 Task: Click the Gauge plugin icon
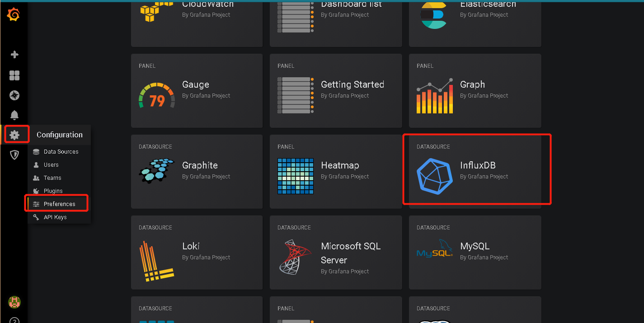157,95
